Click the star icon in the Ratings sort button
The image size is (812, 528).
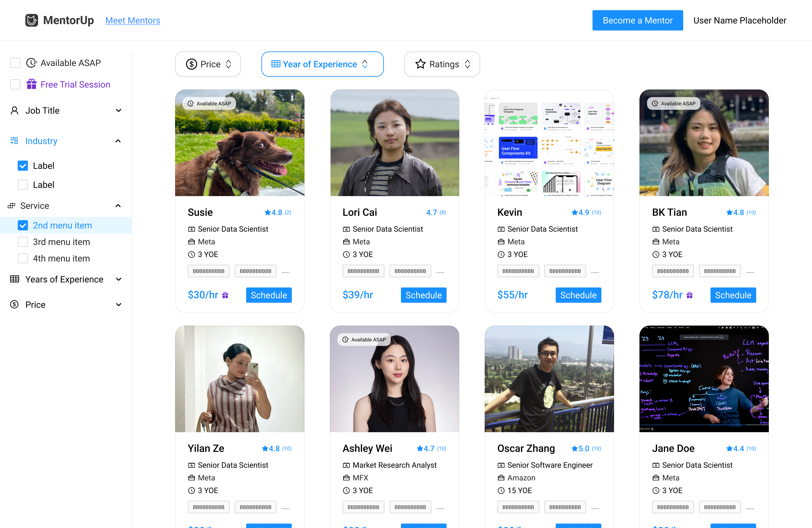420,64
